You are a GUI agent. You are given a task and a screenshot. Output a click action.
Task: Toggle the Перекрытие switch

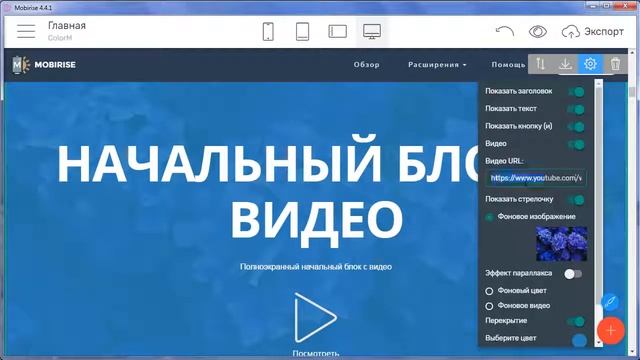[577, 322]
